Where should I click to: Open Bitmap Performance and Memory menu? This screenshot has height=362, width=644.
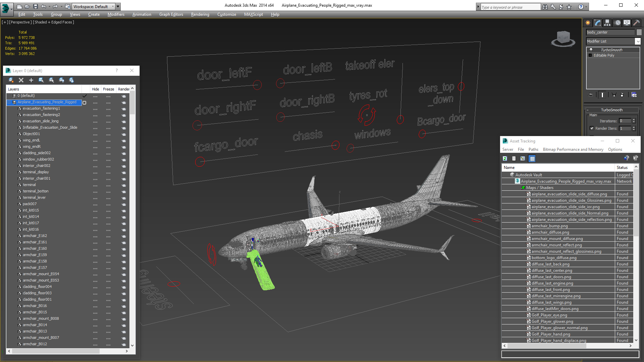pos(573,149)
